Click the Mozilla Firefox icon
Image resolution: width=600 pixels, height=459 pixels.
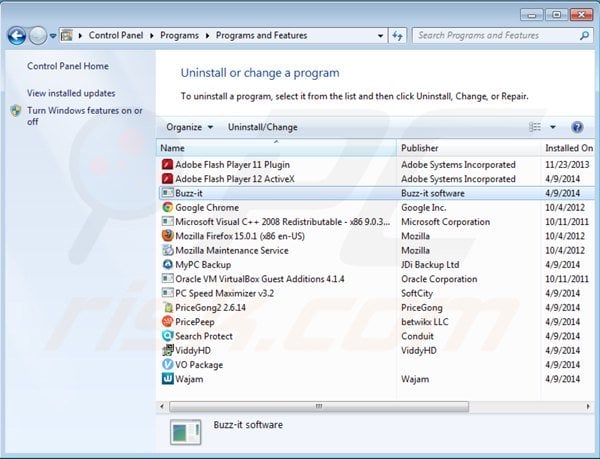pyautogui.click(x=167, y=236)
